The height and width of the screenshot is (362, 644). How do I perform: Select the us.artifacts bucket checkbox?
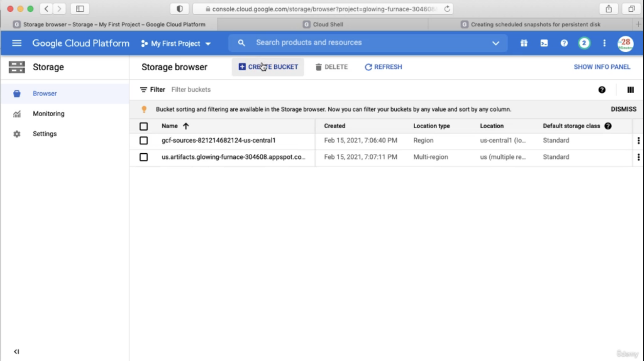tap(144, 157)
